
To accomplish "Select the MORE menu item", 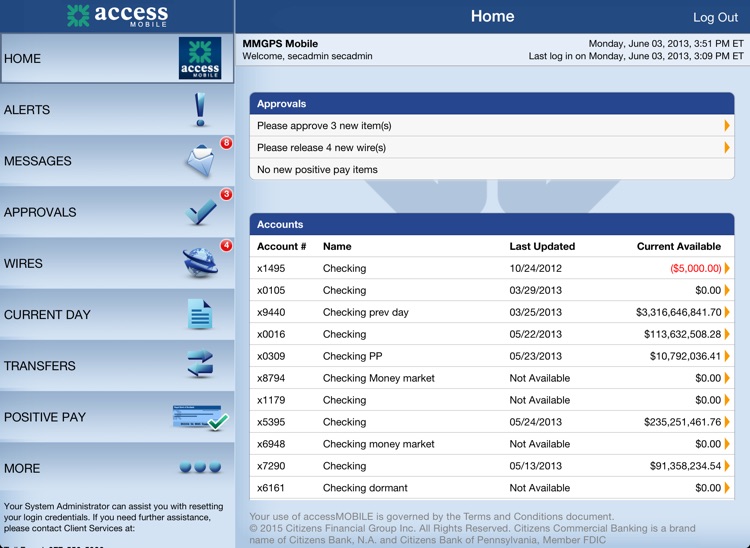I will coord(117,468).
